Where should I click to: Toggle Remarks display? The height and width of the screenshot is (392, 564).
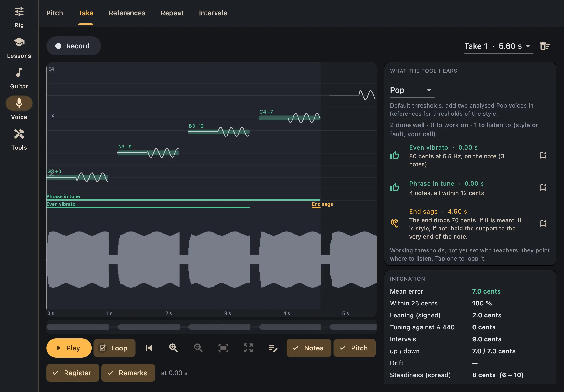tap(128, 373)
